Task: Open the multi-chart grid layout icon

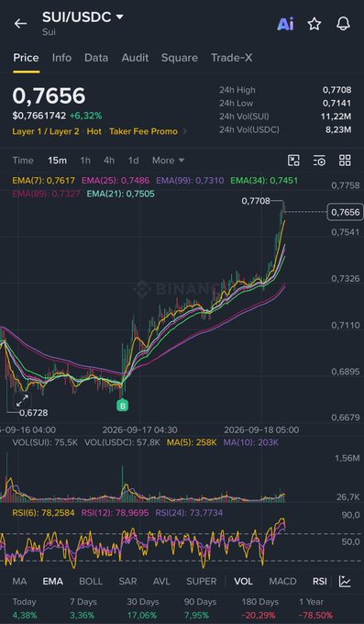Action: tap(345, 161)
